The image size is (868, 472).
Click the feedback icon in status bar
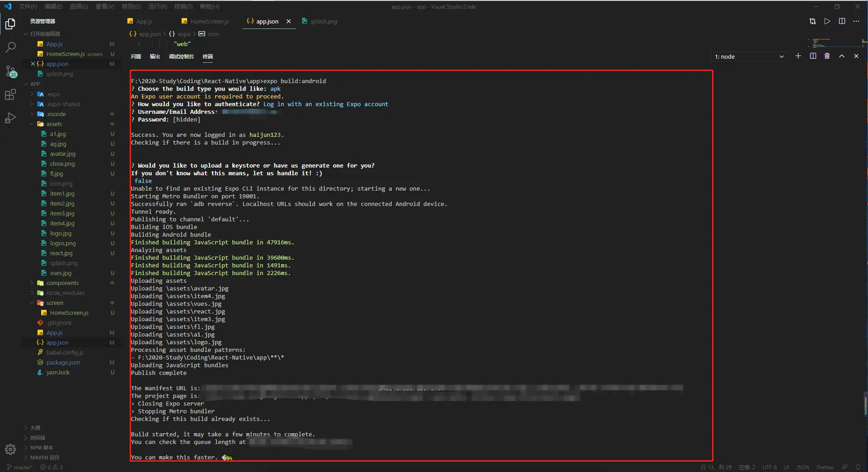[x=844, y=467]
